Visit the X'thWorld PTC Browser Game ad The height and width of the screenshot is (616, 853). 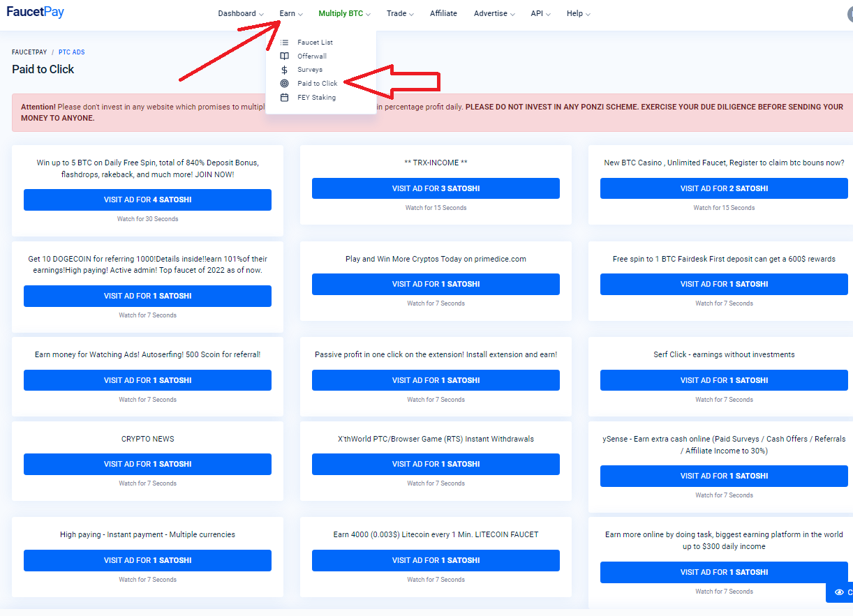[x=436, y=464]
